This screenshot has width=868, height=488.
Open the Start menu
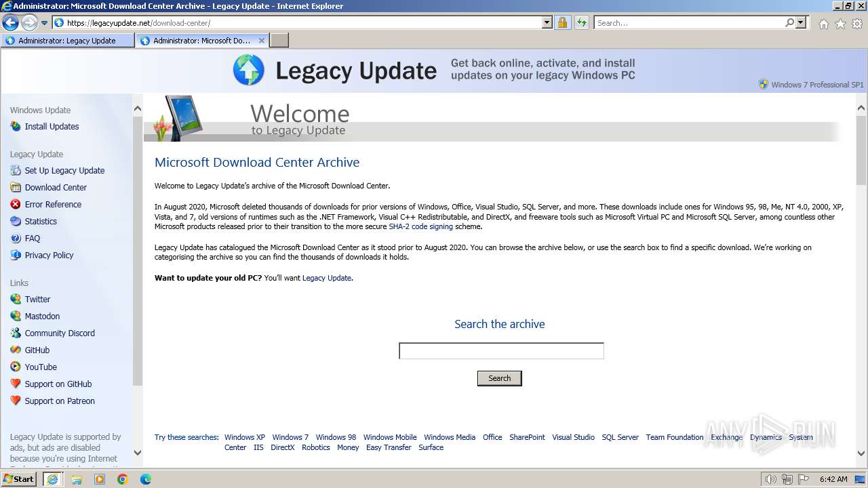tap(19, 479)
